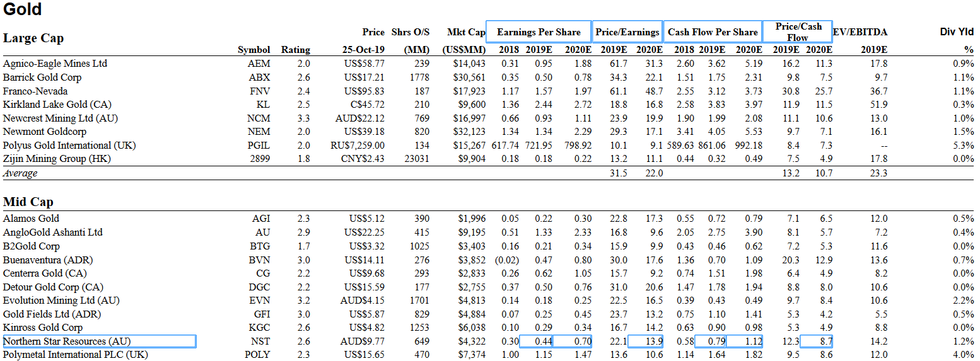This screenshot has width=980, height=361.
Task: Click Northern Star 2019E cash flow 0.79
Action: tap(710, 341)
